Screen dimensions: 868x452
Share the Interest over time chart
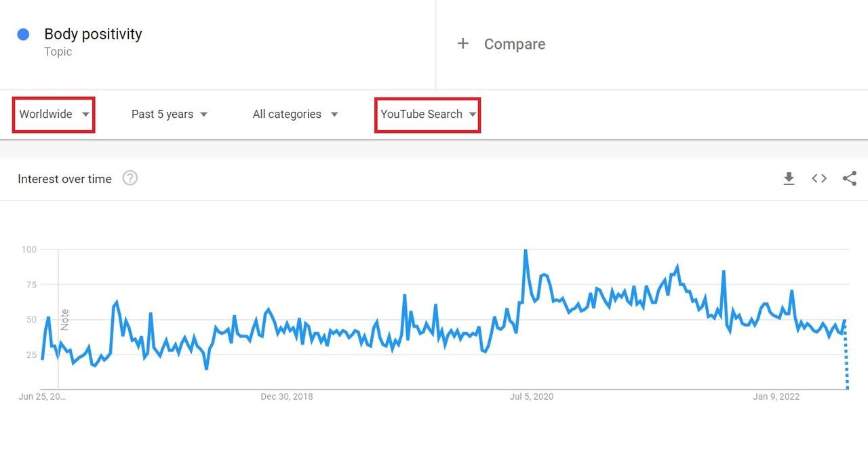(x=849, y=179)
